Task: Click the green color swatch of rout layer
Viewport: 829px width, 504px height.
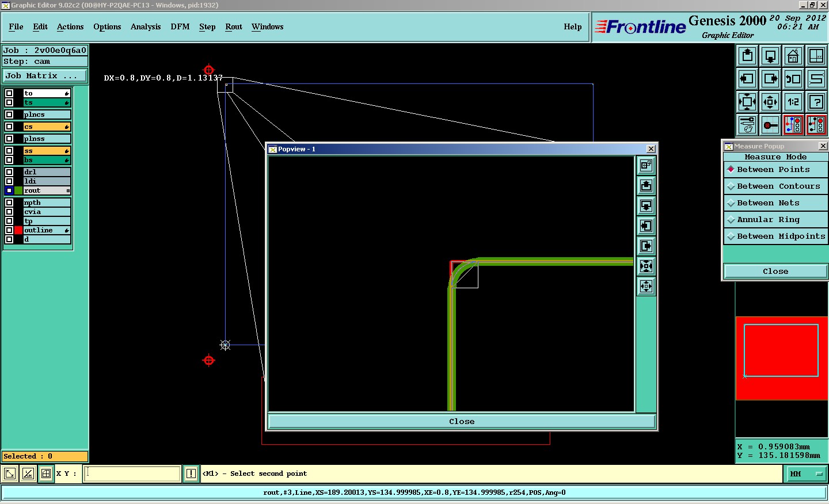Action: [18, 190]
